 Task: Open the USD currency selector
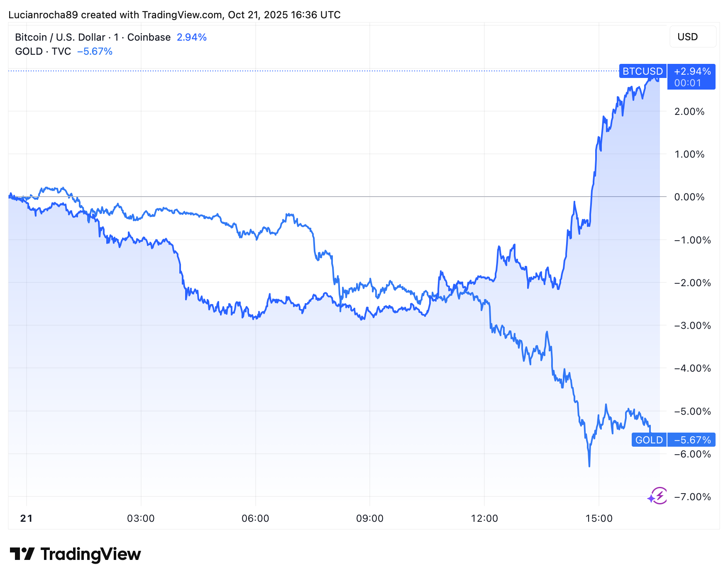693,37
